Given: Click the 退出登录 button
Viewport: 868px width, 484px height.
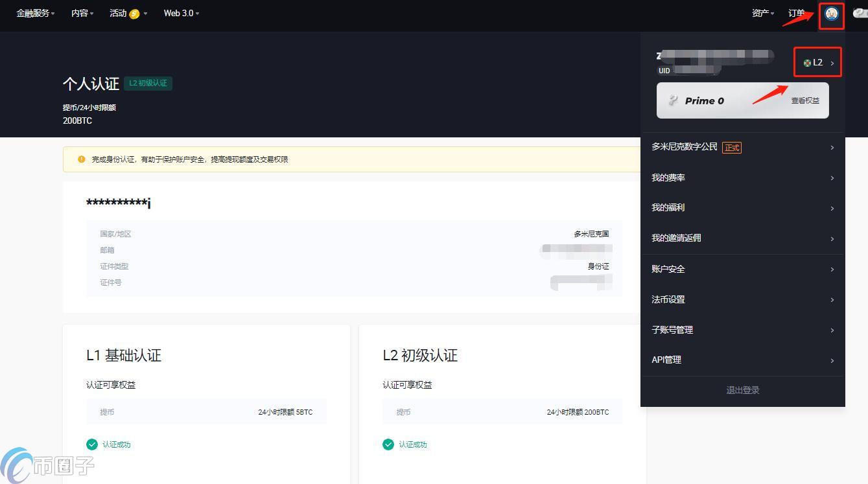Looking at the screenshot, I should pyautogui.click(x=742, y=389).
